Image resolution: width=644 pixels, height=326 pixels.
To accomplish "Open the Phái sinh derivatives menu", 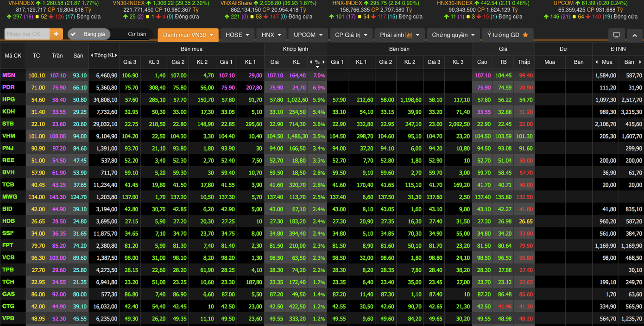I will point(399,35).
